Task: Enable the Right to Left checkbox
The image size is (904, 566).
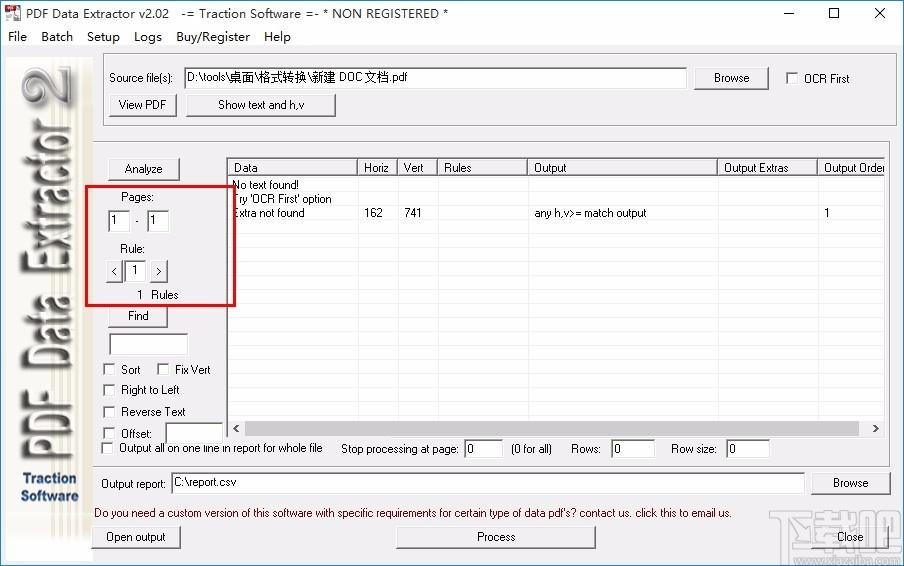Action: (x=109, y=390)
